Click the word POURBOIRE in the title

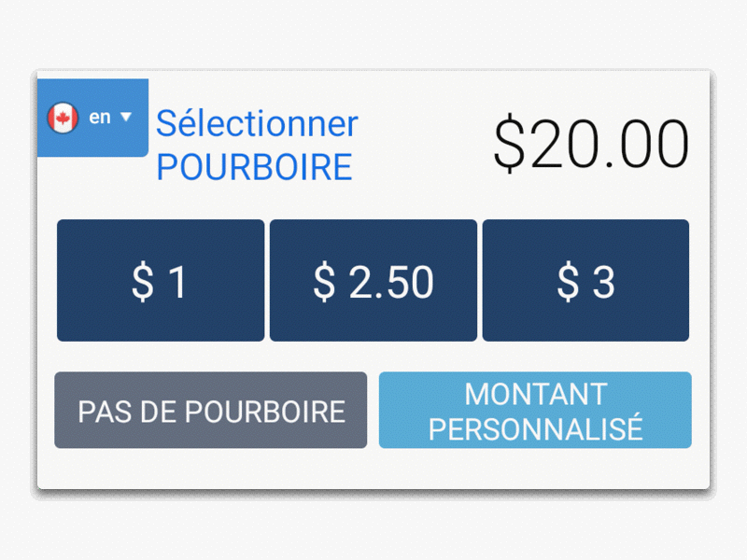(x=254, y=167)
